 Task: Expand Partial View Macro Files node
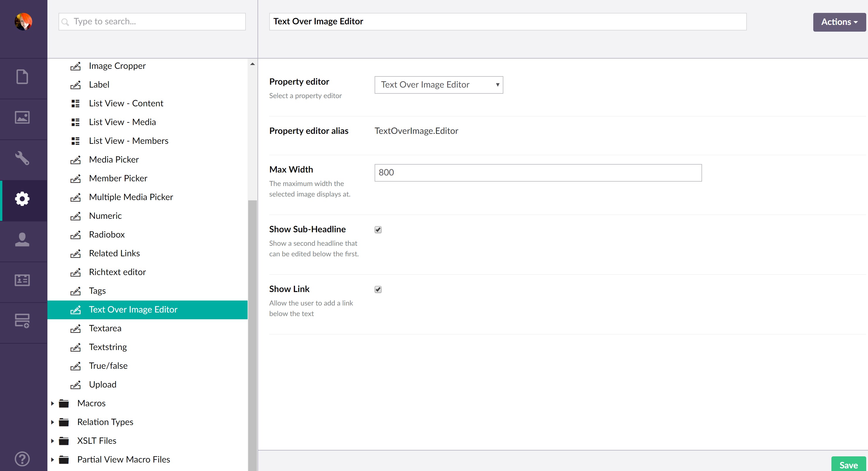click(x=53, y=460)
